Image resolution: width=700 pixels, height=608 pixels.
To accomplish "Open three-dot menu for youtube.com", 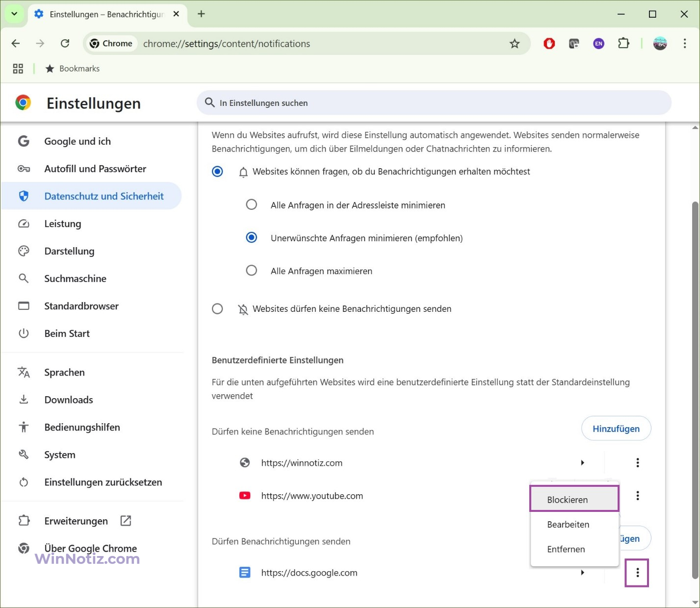I will 638,496.
